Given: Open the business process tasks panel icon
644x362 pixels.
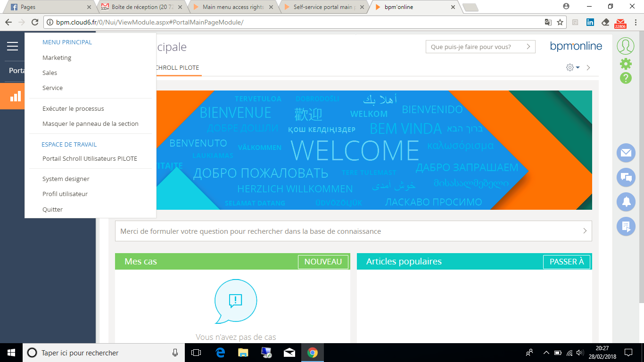Looking at the screenshot, I should pos(626,226).
